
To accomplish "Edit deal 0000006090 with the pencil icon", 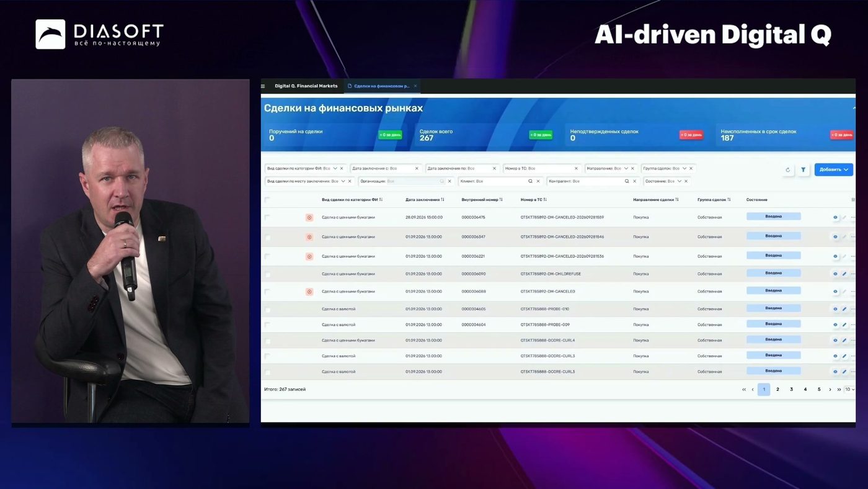I will coord(844,274).
